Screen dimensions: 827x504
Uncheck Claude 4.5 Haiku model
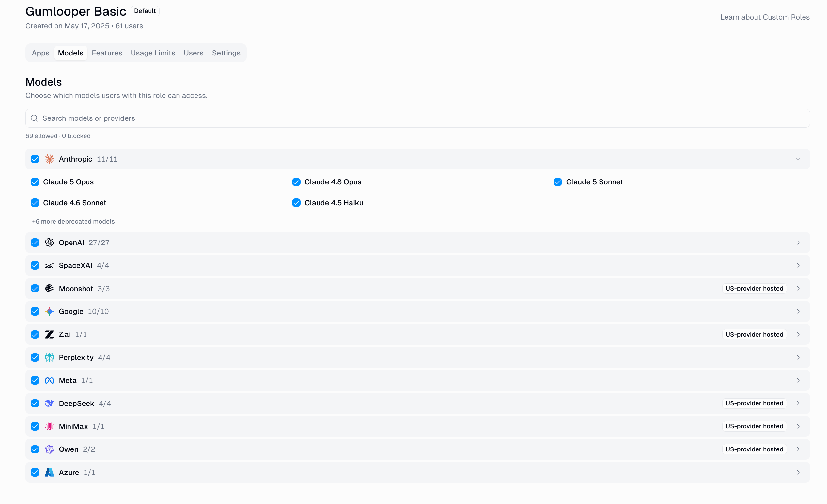[x=296, y=203]
